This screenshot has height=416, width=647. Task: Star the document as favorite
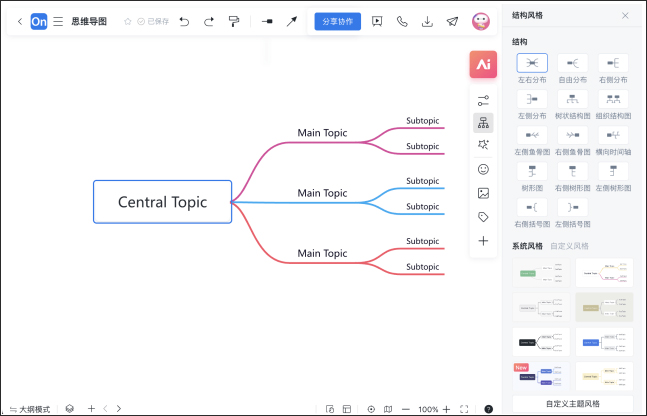[128, 21]
